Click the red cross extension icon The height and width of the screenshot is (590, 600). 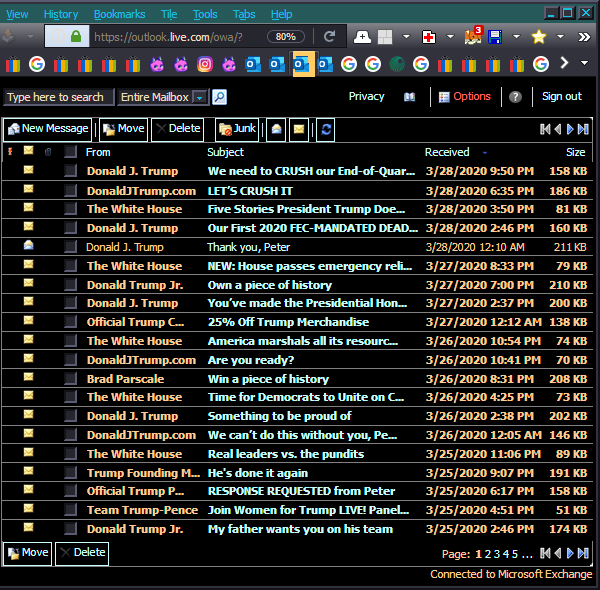click(429, 37)
